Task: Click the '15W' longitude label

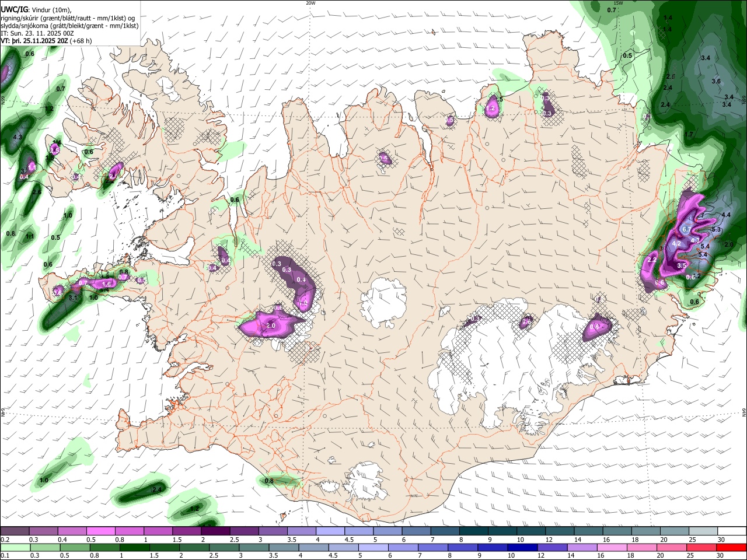Action: pyautogui.click(x=619, y=2)
